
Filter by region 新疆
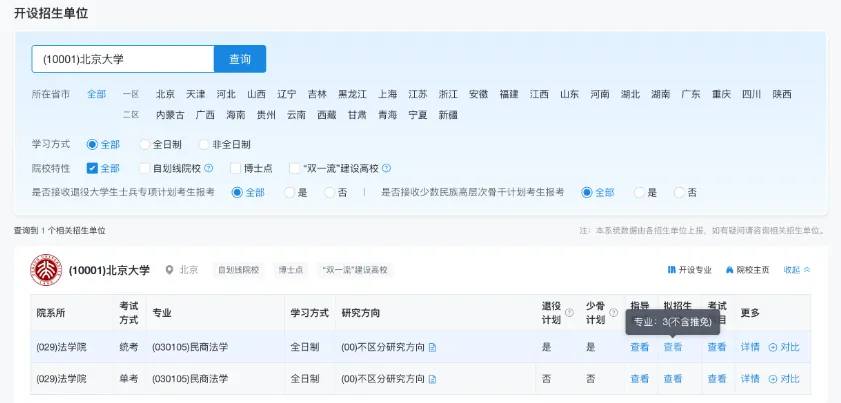tap(448, 115)
